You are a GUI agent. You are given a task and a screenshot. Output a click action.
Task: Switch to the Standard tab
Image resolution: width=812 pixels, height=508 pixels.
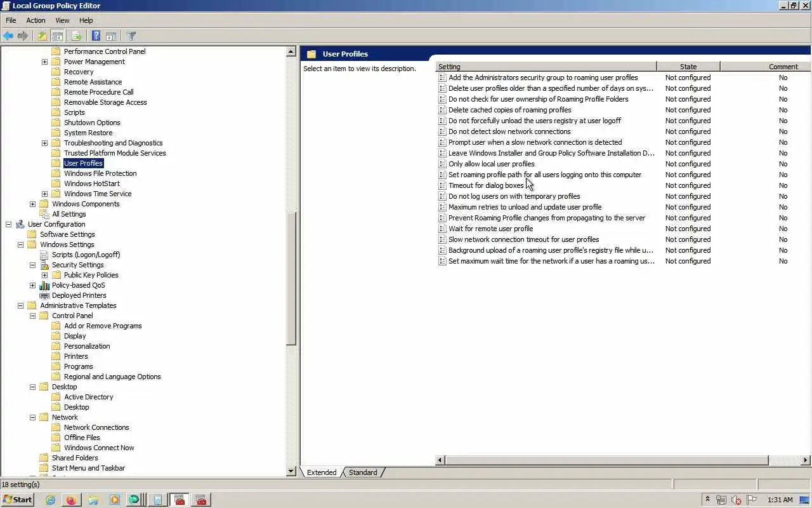click(x=363, y=472)
